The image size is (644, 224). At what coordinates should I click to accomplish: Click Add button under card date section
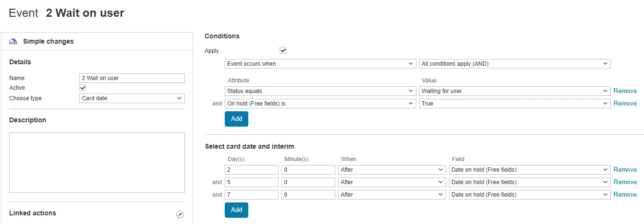pyautogui.click(x=236, y=210)
